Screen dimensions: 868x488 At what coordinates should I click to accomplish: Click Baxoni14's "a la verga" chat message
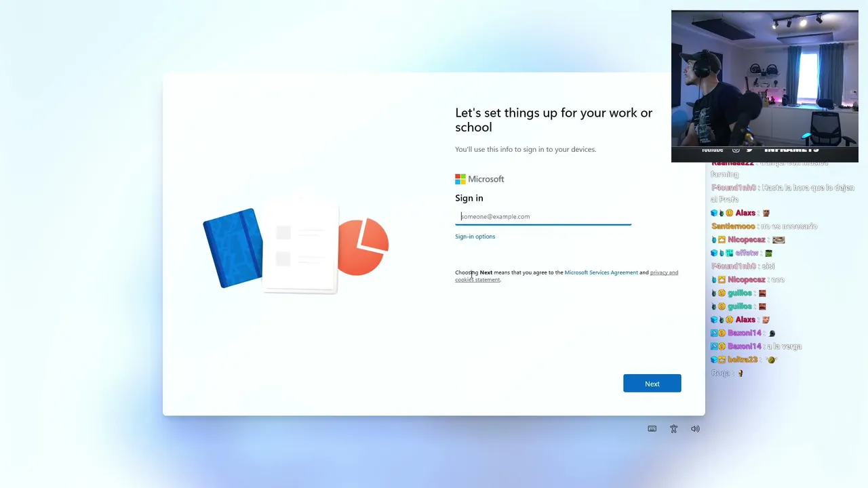pyautogui.click(x=756, y=346)
